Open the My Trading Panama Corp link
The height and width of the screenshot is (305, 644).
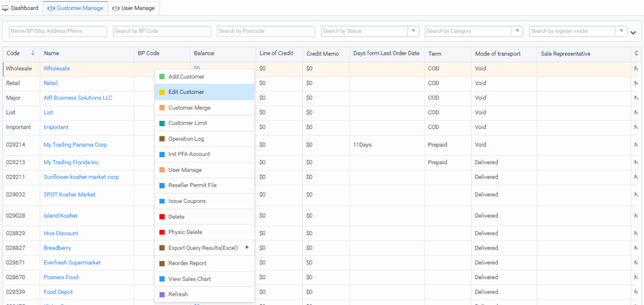[75, 145]
